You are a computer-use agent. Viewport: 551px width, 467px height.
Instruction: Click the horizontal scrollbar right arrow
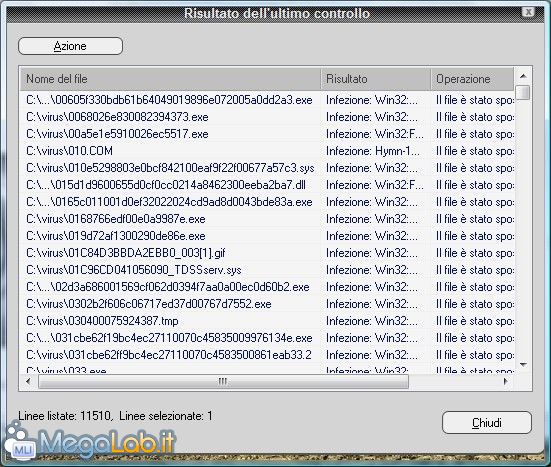(506, 381)
